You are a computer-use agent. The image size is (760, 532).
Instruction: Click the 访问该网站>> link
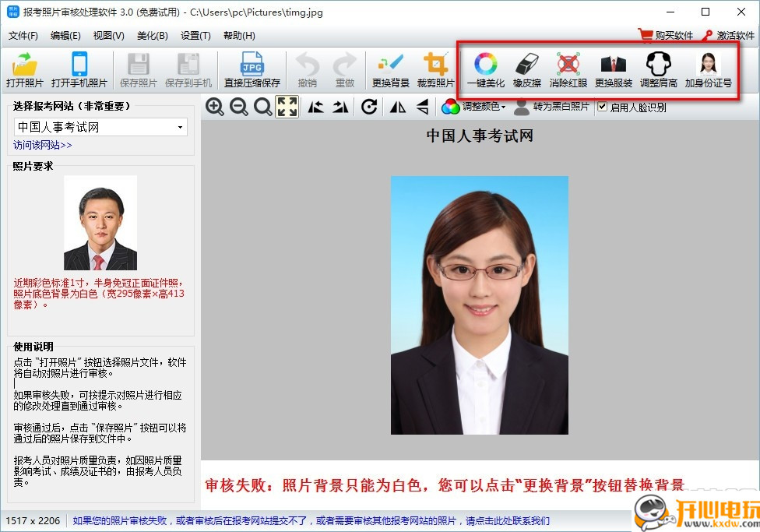click(x=43, y=145)
